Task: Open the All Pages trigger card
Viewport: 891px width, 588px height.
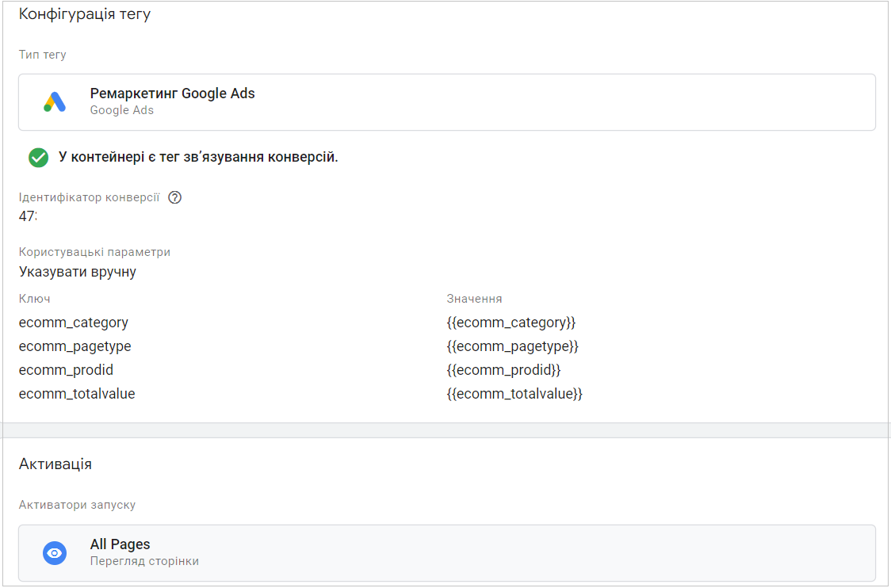Action: coord(446,553)
